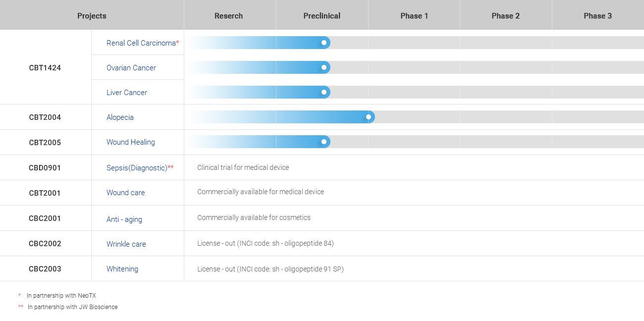Open the Wound care link
This screenshot has height=321, width=644.
pos(126,193)
